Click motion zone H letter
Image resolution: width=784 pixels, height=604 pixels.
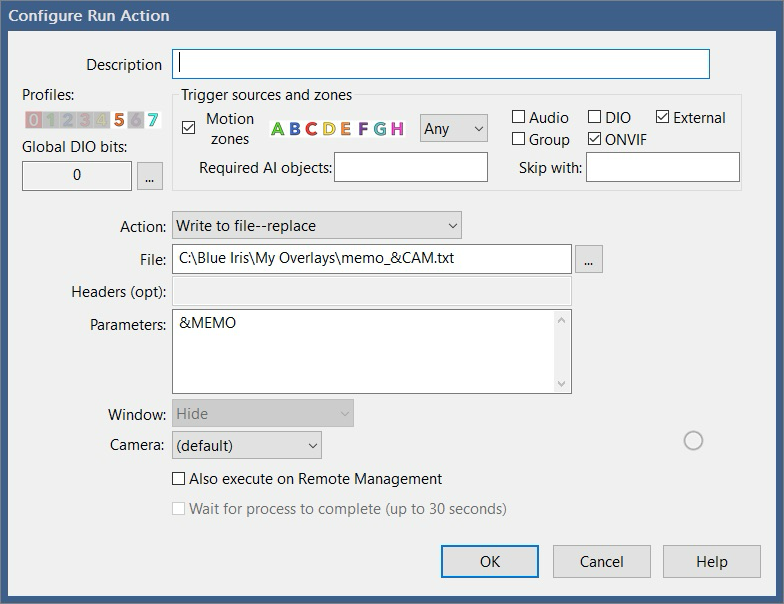pyautogui.click(x=397, y=129)
